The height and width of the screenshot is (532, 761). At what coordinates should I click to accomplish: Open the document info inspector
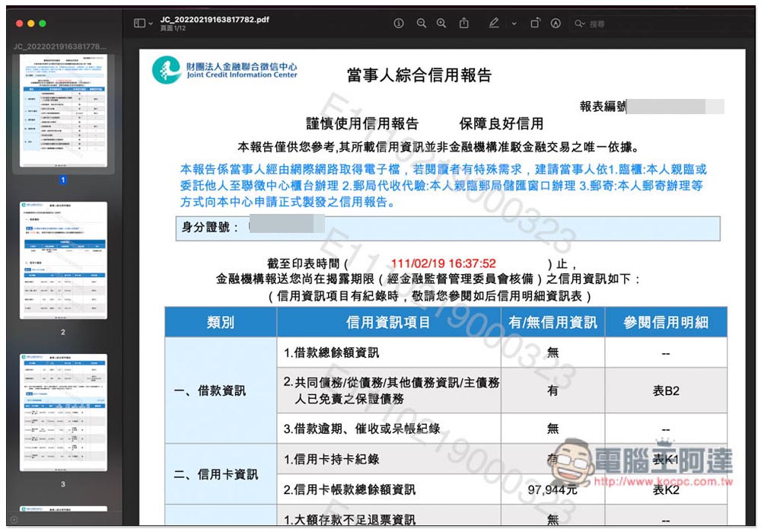399,24
